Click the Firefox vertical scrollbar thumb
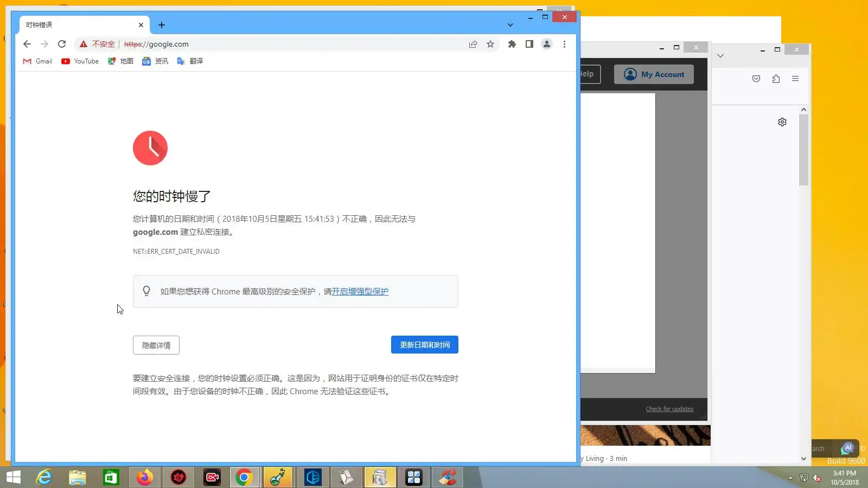The height and width of the screenshot is (488, 868). (x=803, y=150)
